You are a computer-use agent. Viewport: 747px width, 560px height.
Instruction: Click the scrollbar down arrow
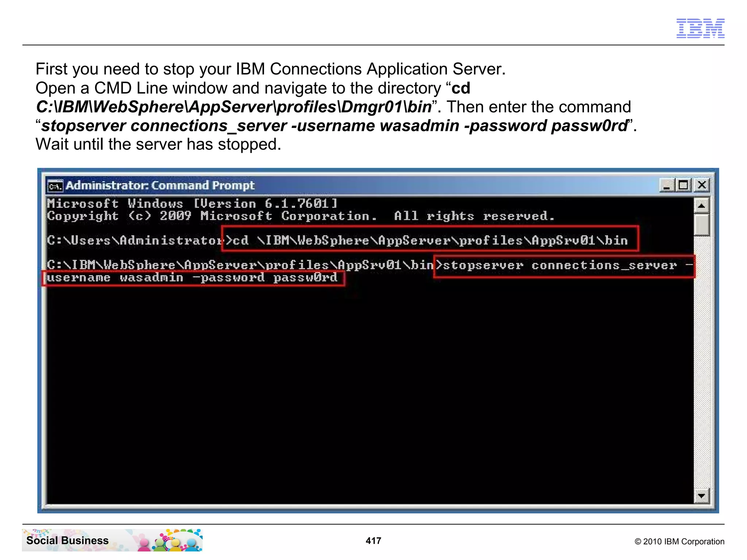(701, 496)
